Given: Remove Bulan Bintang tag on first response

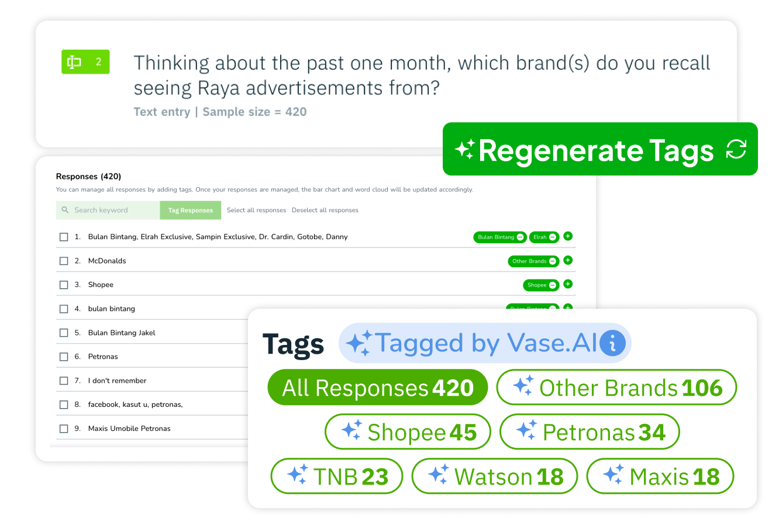Looking at the screenshot, I should 520,237.
